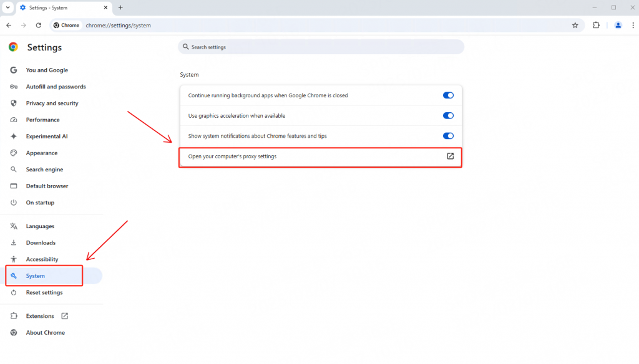Click the forward navigation arrow
Image resolution: width=639 pixels, height=364 pixels.
click(x=24, y=26)
